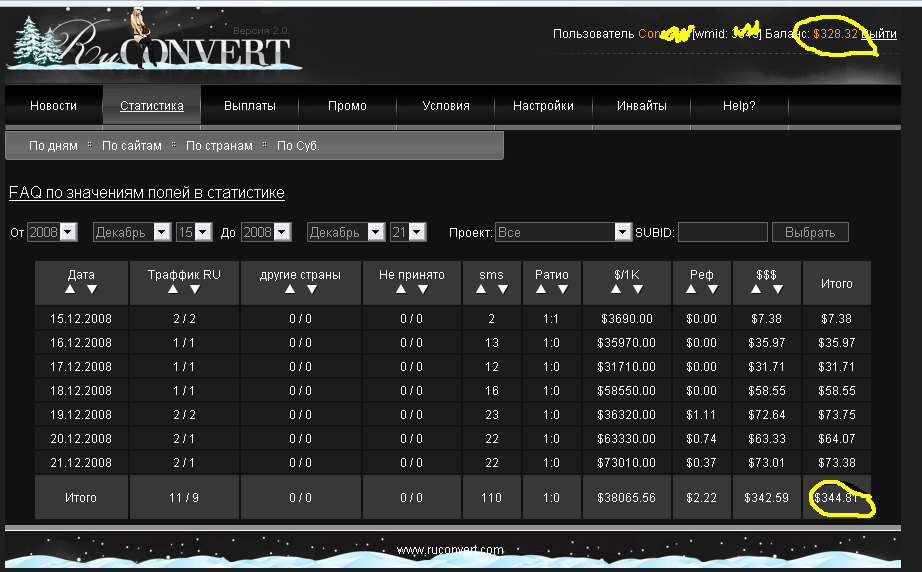This screenshot has width=922, height=572.
Task: Sort sms column descending arrow
Action: click(x=502, y=289)
